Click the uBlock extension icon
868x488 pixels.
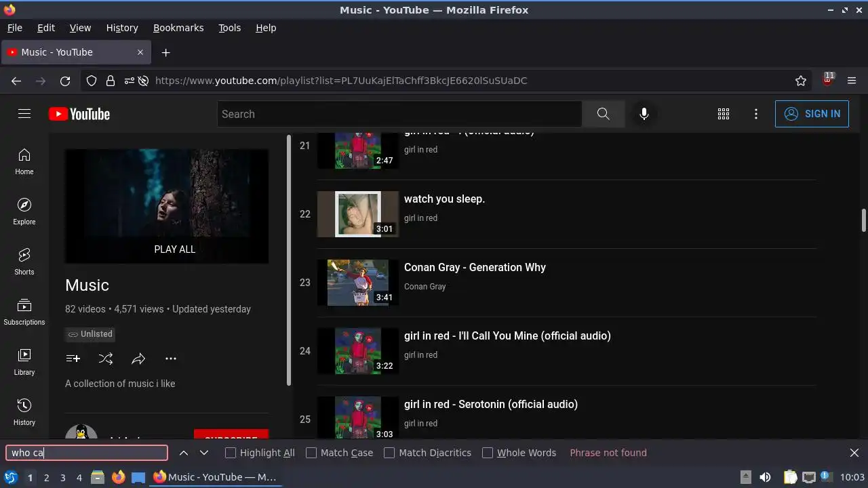point(827,79)
